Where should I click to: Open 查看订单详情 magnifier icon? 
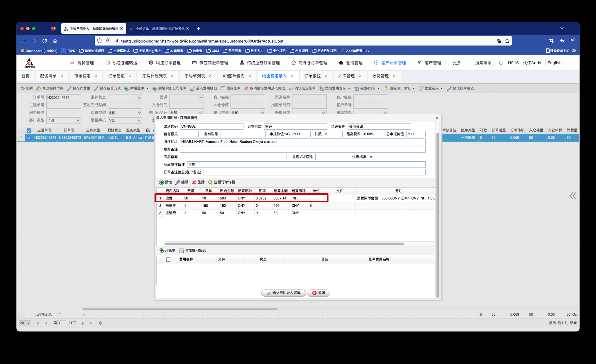pos(210,182)
